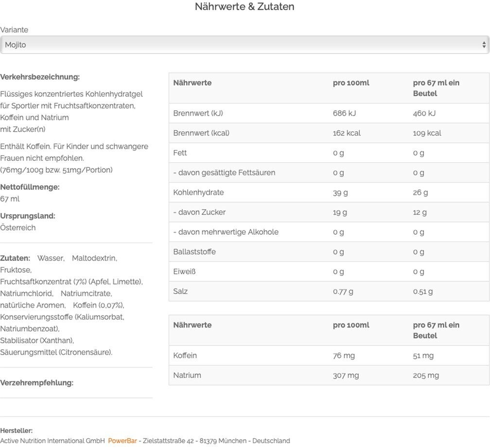Image resolution: width=490 pixels, height=448 pixels.
Task: Click the Verzehrempfehlung heading
Action: click(37, 383)
